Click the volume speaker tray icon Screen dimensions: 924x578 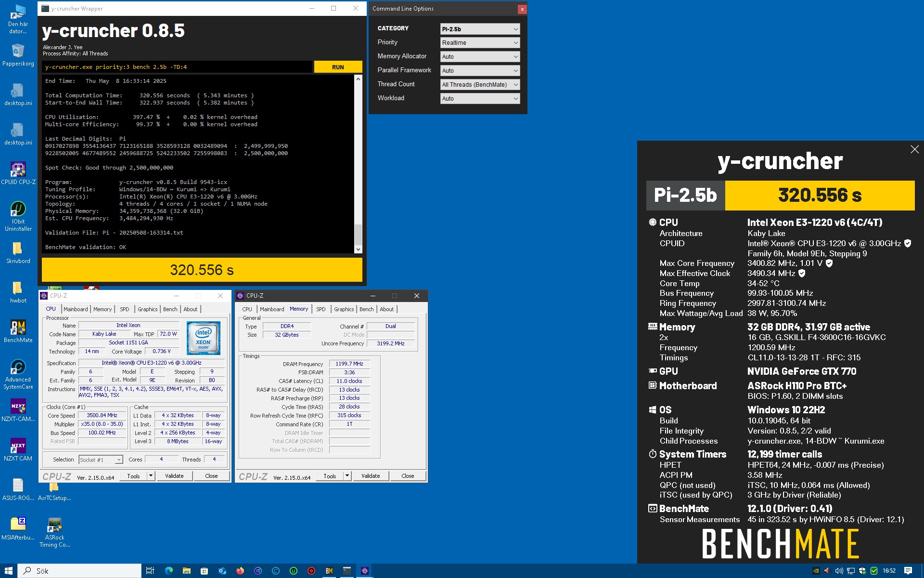[x=839, y=571]
